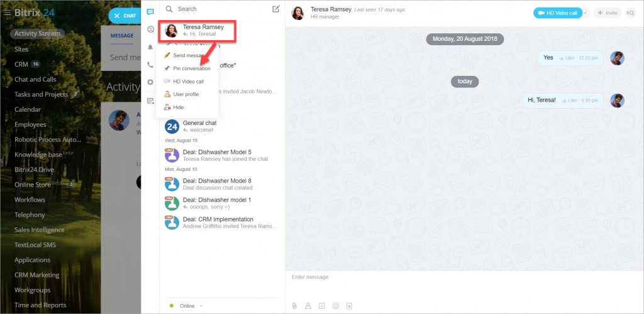
Task: Like the "Hi, Teresa!" message
Action: pos(569,100)
